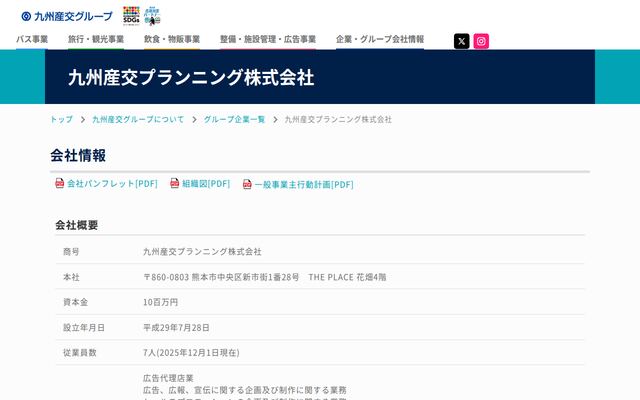This screenshot has height=400, width=640.
Task: Click the page banner title 九州産交プランニング株式会社
Action: (x=191, y=77)
